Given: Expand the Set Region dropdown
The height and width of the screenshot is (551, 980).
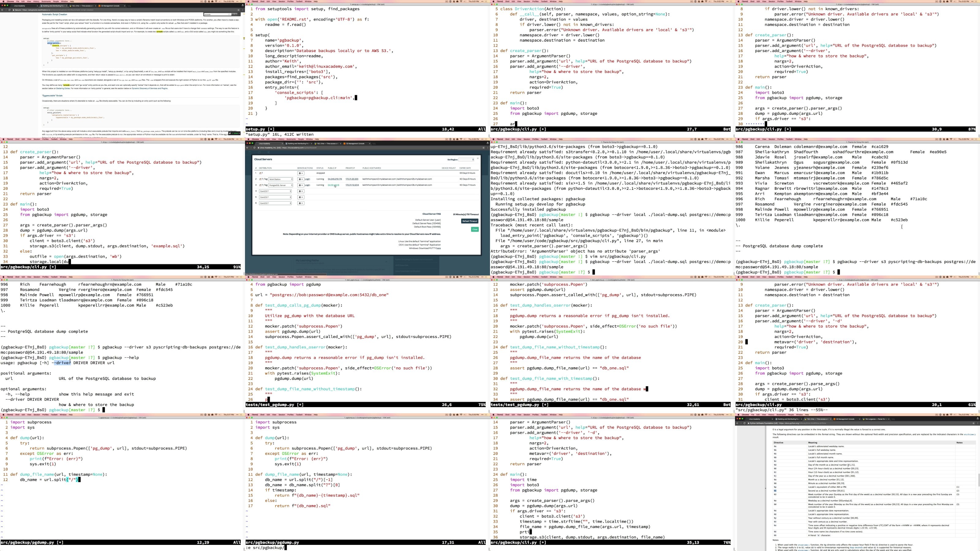Looking at the screenshot, I should tap(466, 160).
